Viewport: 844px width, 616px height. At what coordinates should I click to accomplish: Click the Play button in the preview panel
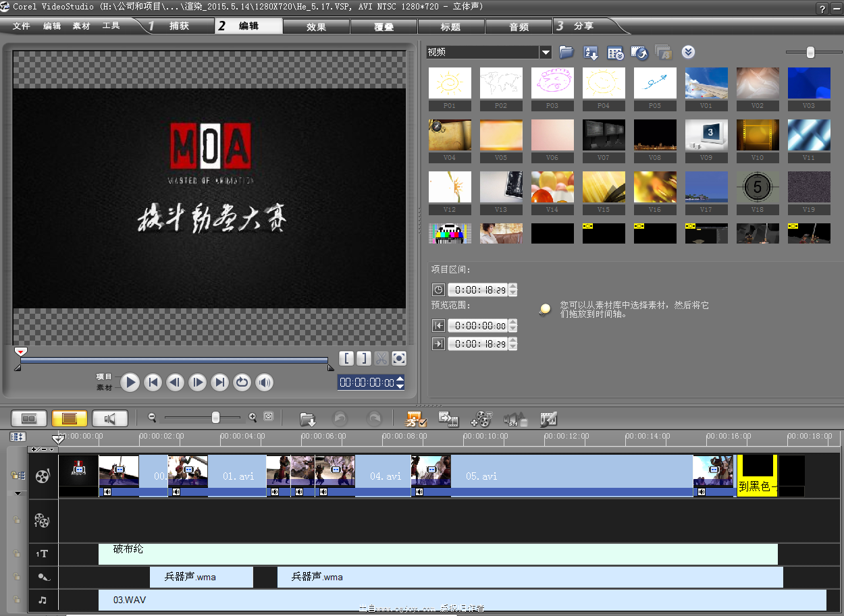click(x=131, y=383)
